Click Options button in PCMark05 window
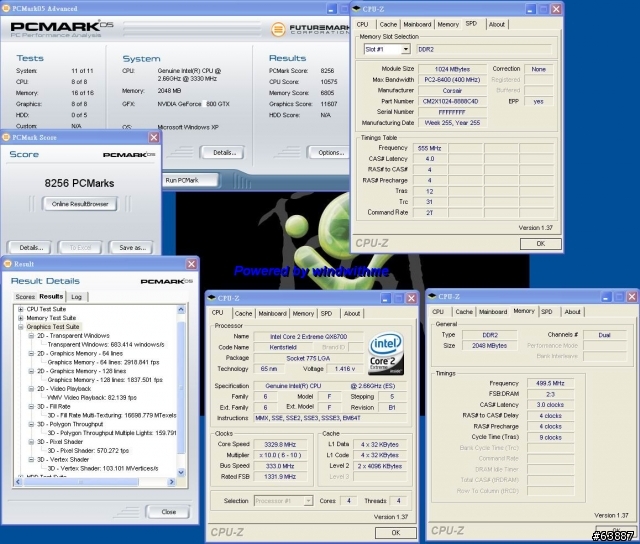This screenshot has width=640, height=544. [x=331, y=153]
